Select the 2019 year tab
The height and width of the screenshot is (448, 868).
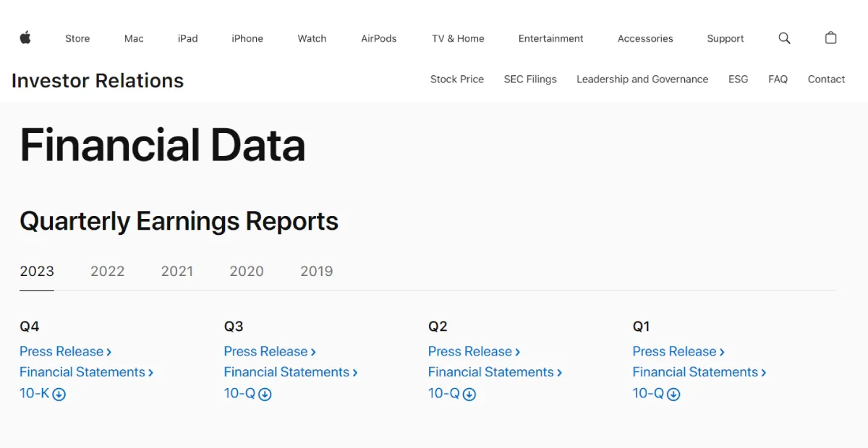pyautogui.click(x=316, y=271)
